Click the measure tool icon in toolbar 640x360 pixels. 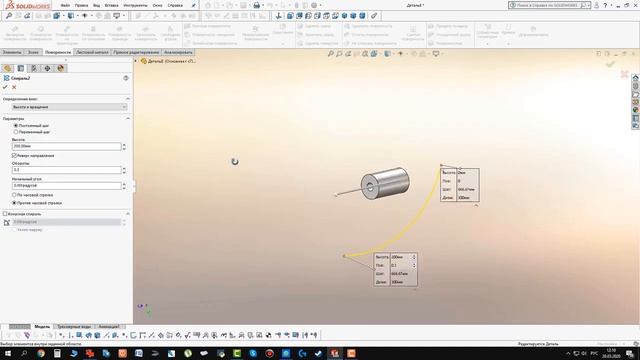click(x=374, y=16)
